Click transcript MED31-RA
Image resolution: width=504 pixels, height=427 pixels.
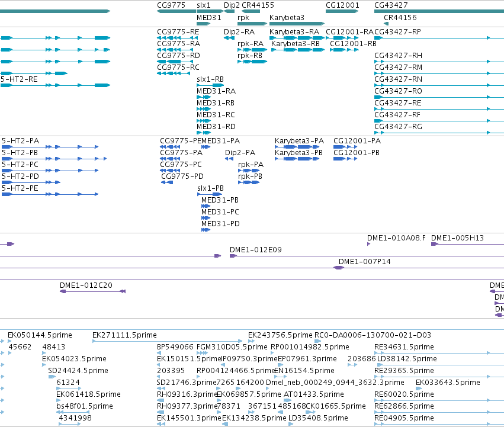[216, 91]
